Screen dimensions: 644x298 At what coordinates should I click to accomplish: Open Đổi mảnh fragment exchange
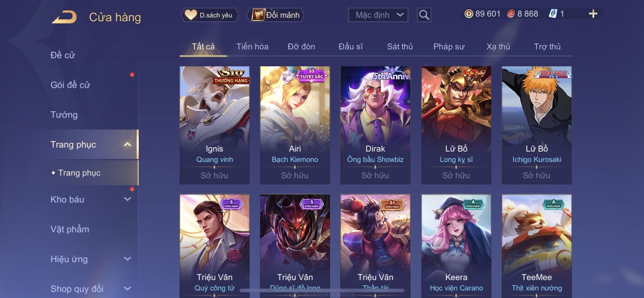click(x=276, y=15)
